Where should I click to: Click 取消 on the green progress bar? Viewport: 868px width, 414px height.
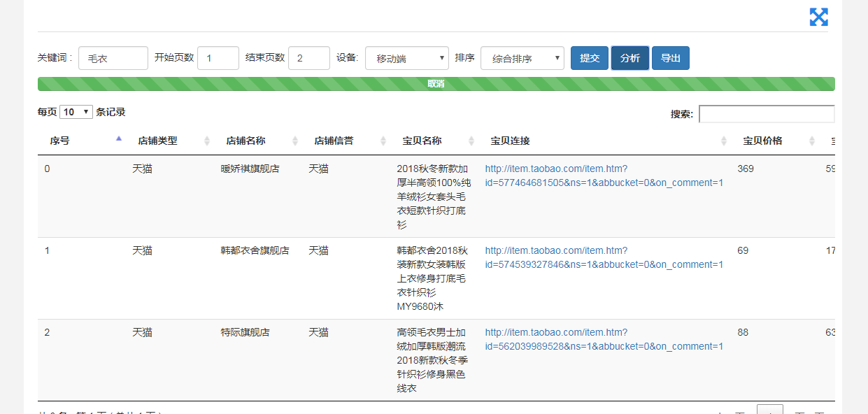coord(436,84)
